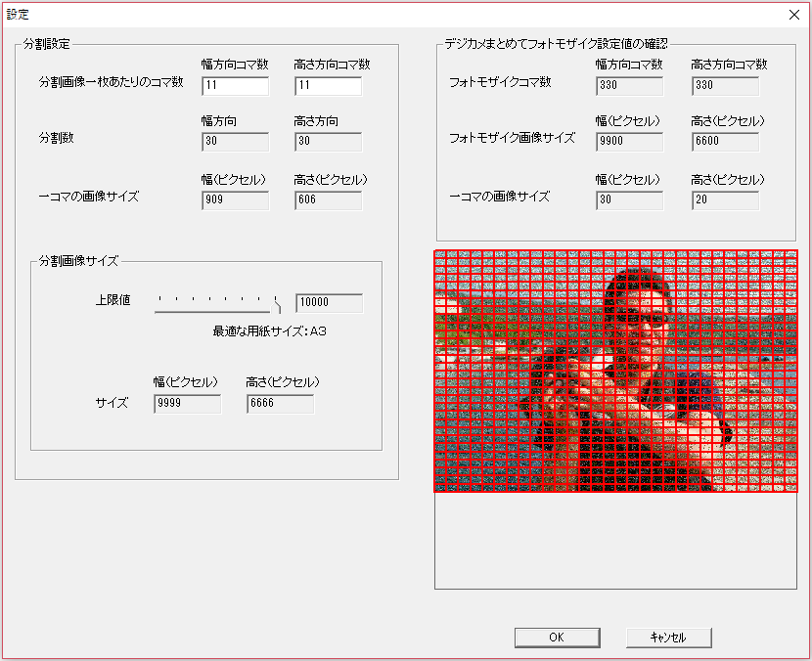Click the height field showing 606
The height and width of the screenshot is (661, 812).
[x=329, y=199]
